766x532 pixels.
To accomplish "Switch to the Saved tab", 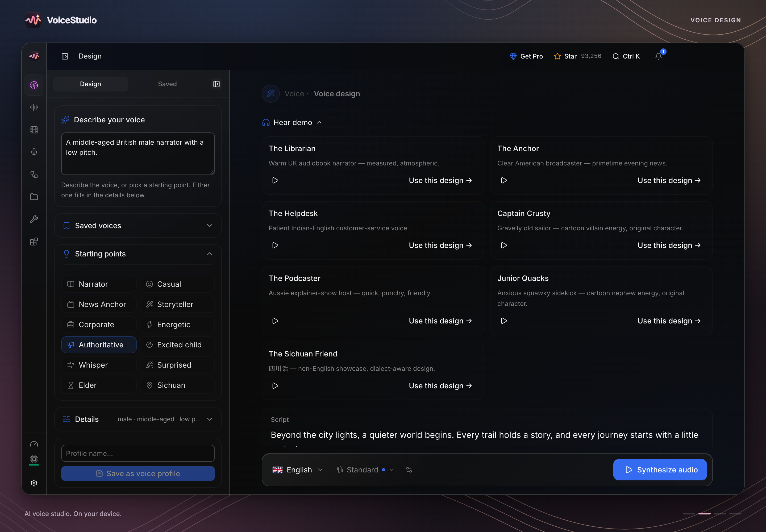I will click(167, 84).
